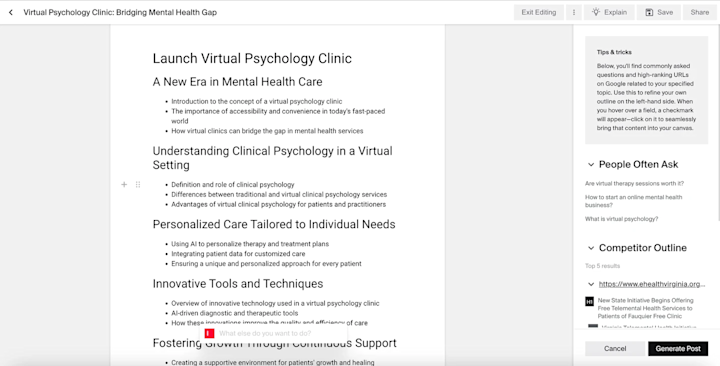Select 'Are virtual therapy sessions worth it?' question
Image resolution: width=720 pixels, height=366 pixels.
point(634,184)
